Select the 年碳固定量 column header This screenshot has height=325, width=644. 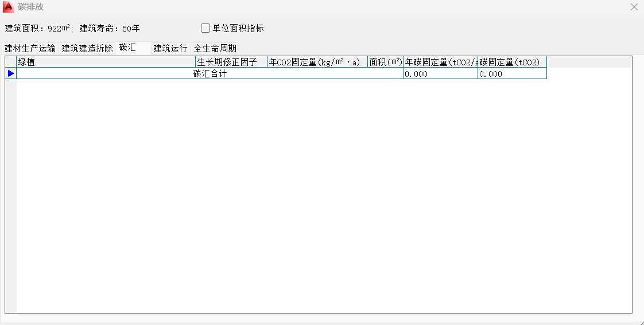point(440,62)
